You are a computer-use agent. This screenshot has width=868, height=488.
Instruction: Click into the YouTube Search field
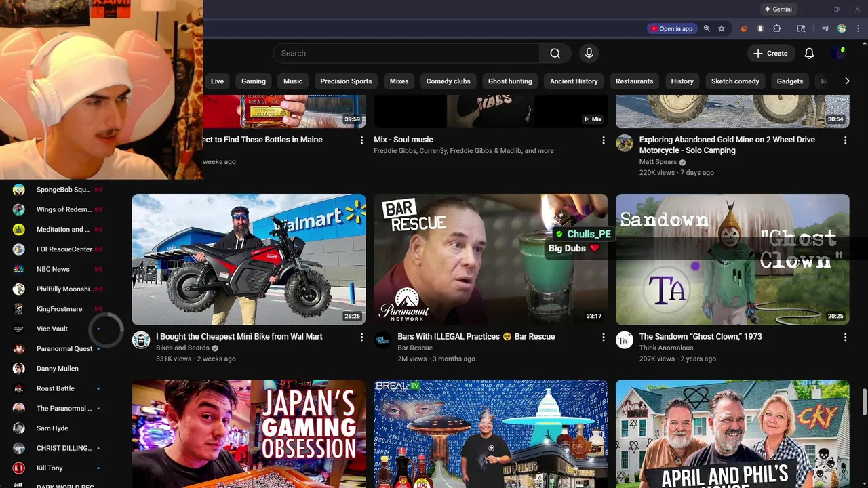[x=407, y=54]
